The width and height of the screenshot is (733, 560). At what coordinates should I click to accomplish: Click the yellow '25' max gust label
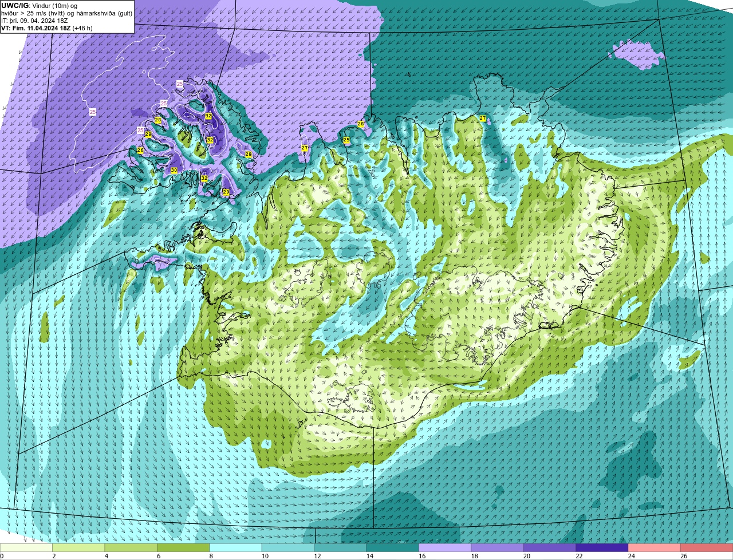(346, 140)
